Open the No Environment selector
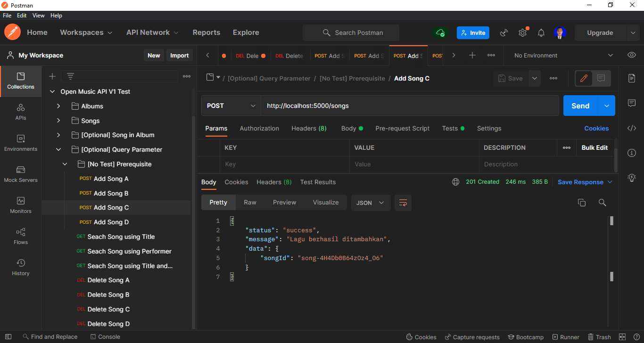 pyautogui.click(x=563, y=55)
